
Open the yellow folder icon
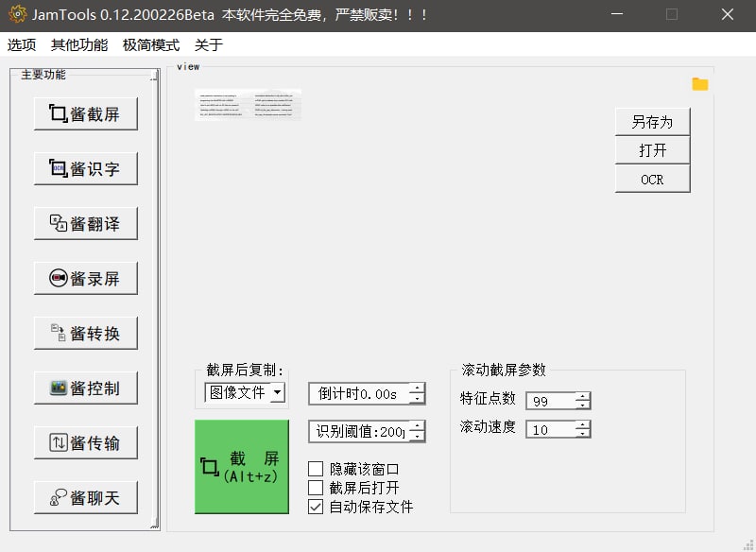700,84
